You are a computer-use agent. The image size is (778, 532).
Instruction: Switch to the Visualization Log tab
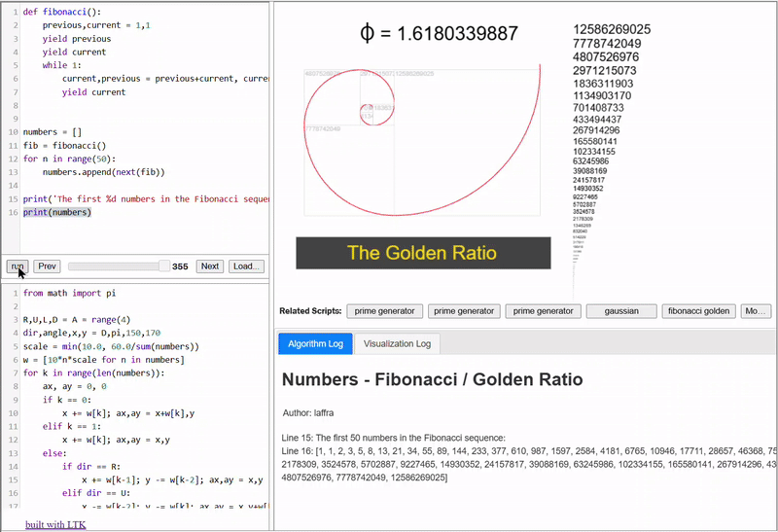pyautogui.click(x=397, y=343)
